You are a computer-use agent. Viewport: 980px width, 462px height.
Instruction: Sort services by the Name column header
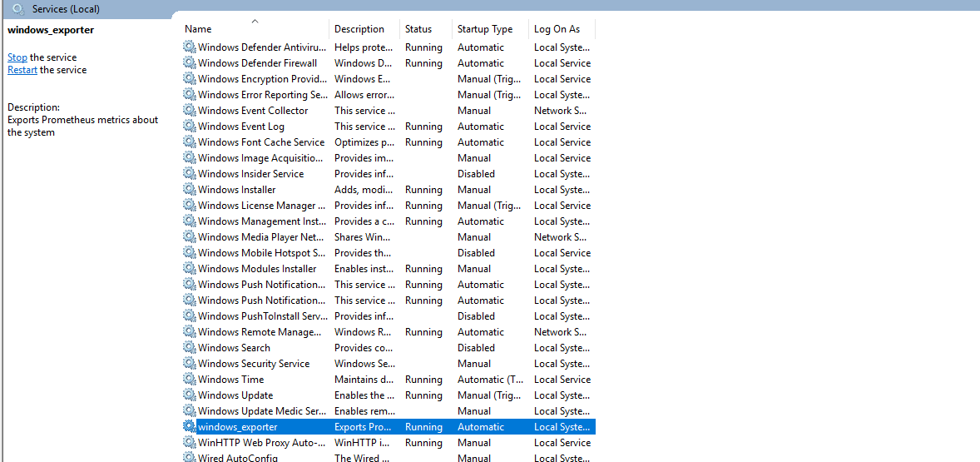[x=198, y=29]
